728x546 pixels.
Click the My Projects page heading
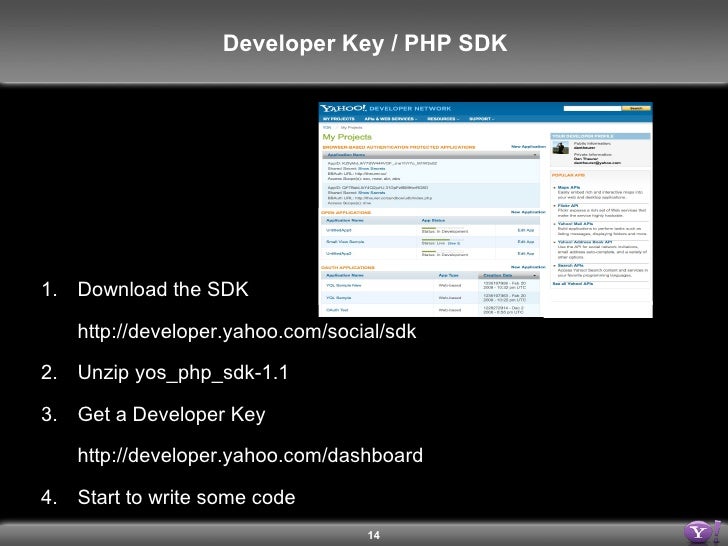[x=347, y=137]
